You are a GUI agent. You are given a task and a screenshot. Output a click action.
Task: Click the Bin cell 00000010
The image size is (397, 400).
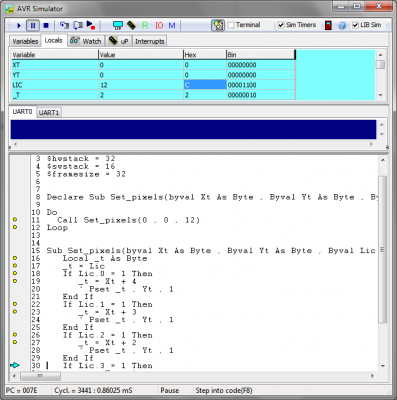261,95
